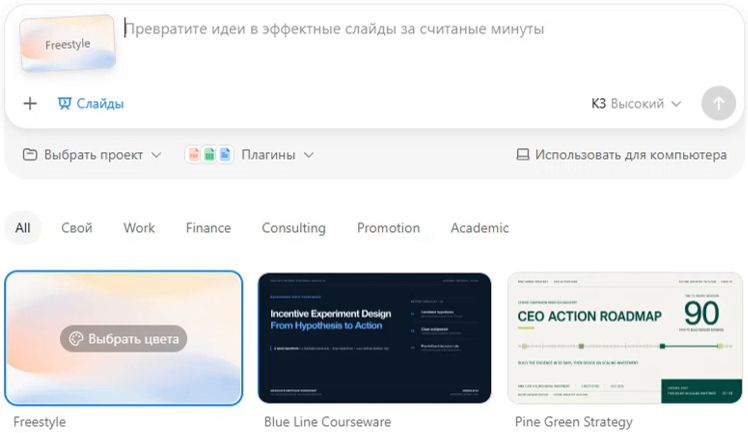Switch to the Academic tab
748x433 pixels.
[480, 228]
